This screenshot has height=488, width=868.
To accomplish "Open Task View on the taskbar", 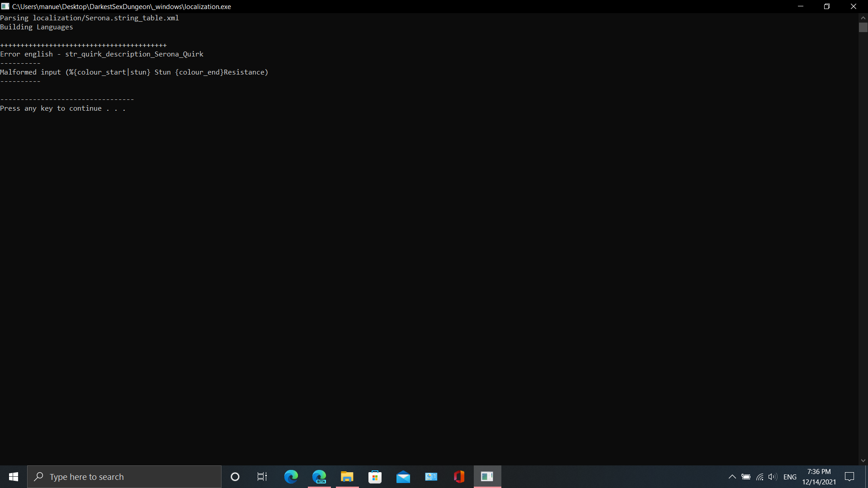I will [x=262, y=477].
